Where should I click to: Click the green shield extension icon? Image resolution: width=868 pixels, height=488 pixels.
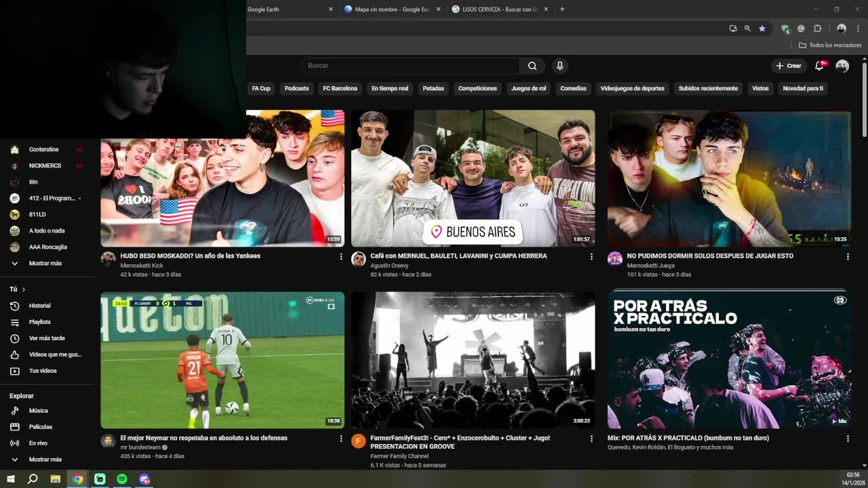pos(785,28)
